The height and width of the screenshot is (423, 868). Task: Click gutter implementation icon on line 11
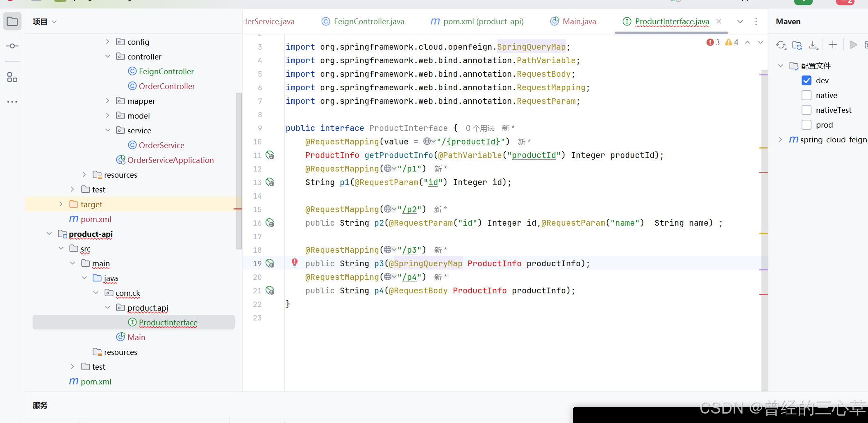coord(270,155)
